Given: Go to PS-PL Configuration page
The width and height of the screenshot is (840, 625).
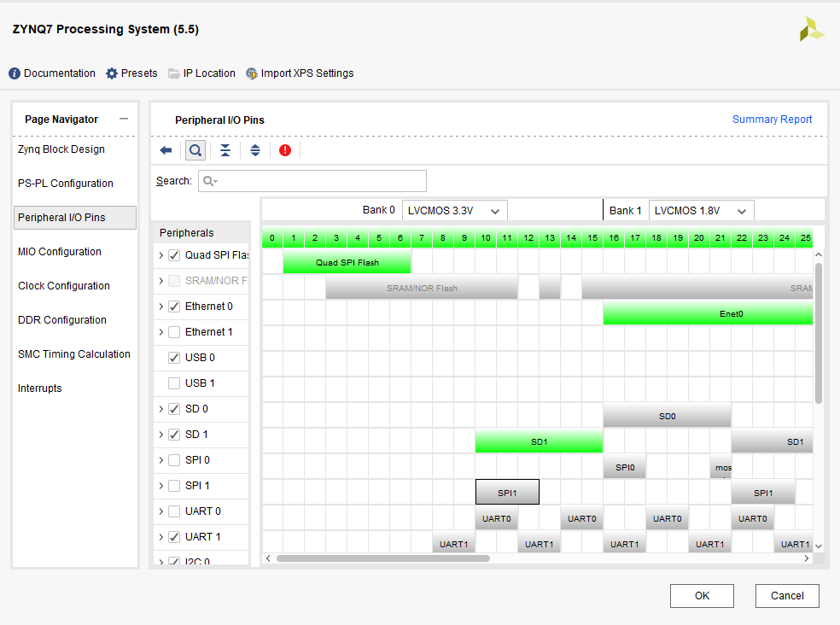Looking at the screenshot, I should coord(66,184).
